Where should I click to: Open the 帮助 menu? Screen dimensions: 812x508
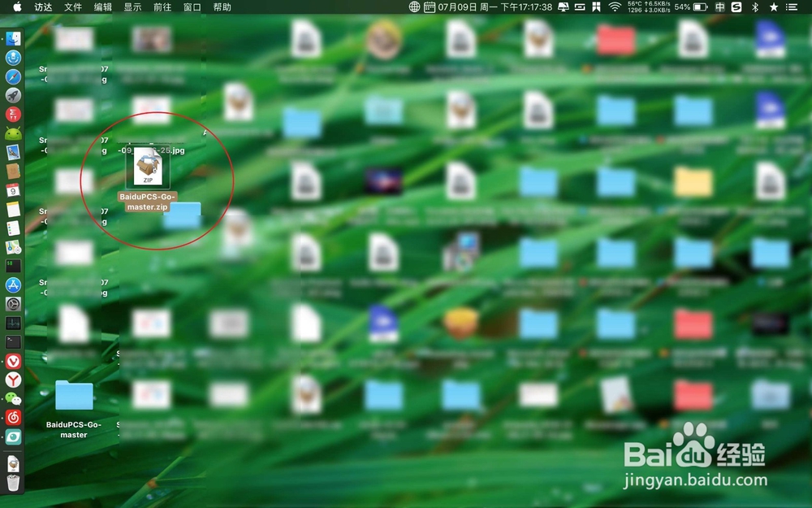point(222,7)
